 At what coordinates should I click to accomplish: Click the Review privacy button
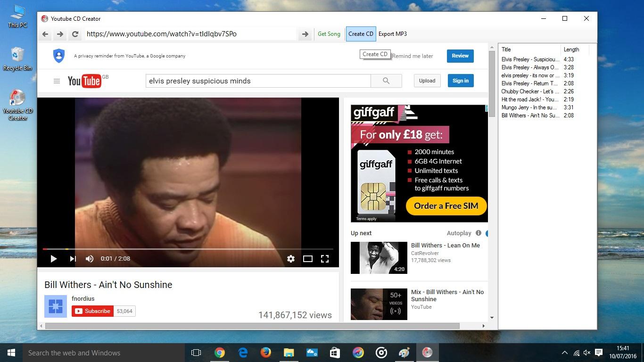460,56
